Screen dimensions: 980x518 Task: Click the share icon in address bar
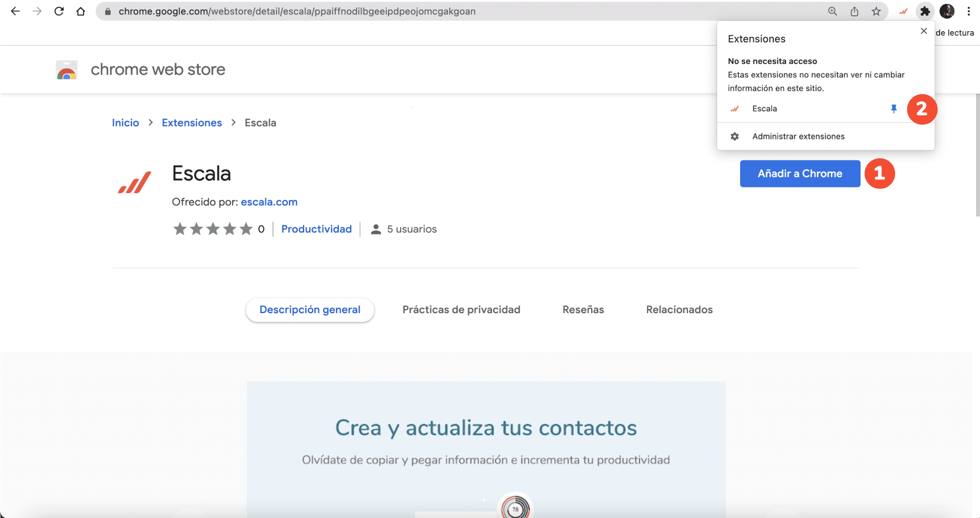854,11
